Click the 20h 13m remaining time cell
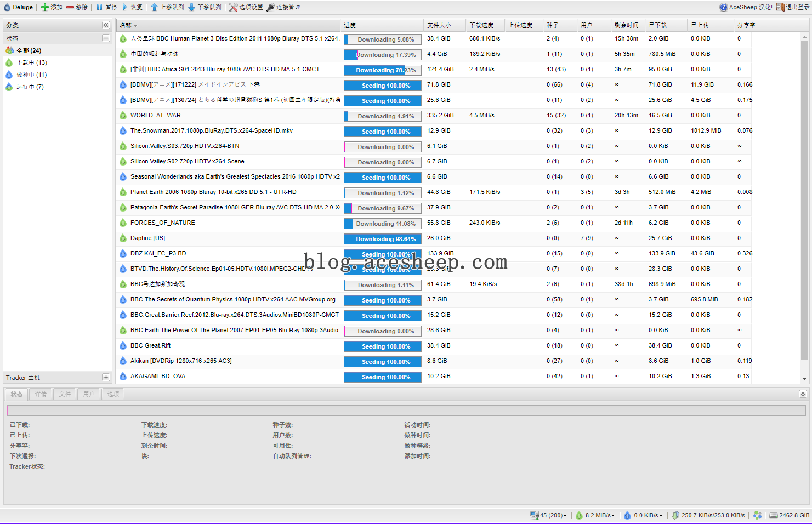Image resolution: width=812 pixels, height=524 pixels. click(x=626, y=116)
